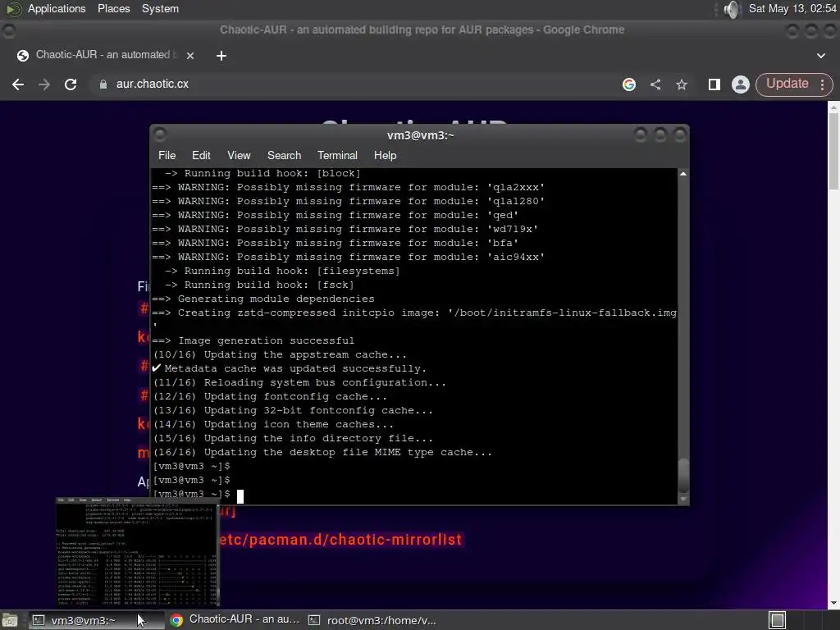Select the Chaotic-AUR browser tab
Image resolution: width=840 pixels, height=630 pixels.
tap(106, 55)
